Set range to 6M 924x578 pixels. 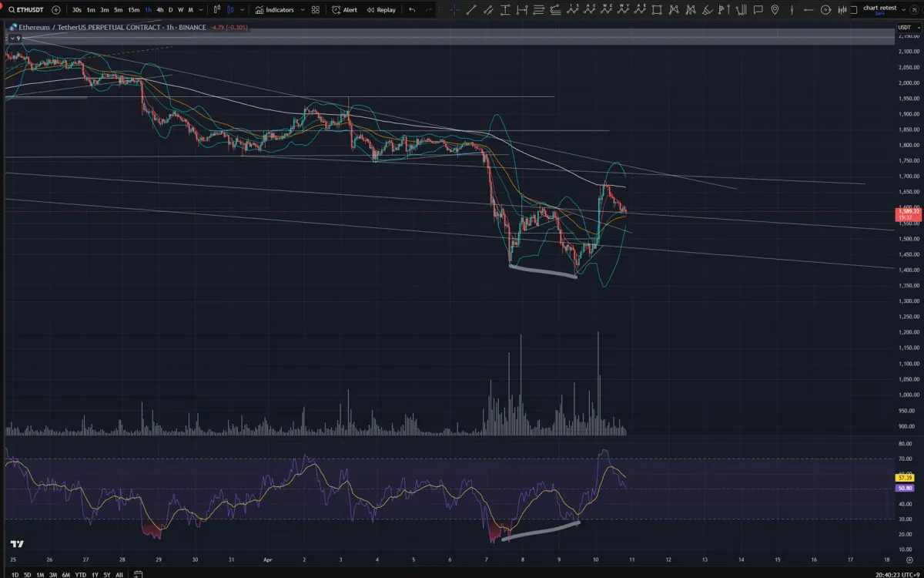click(x=66, y=573)
